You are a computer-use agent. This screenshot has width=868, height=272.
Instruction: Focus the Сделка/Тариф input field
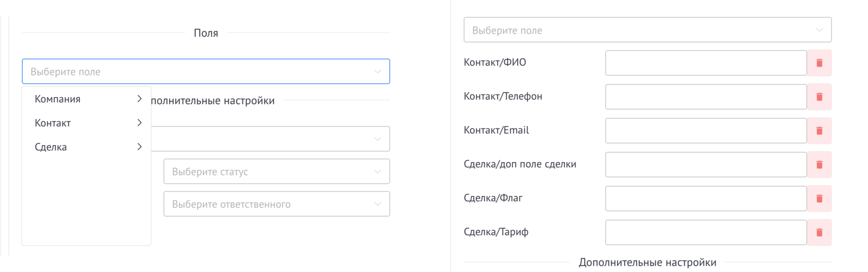tap(705, 233)
